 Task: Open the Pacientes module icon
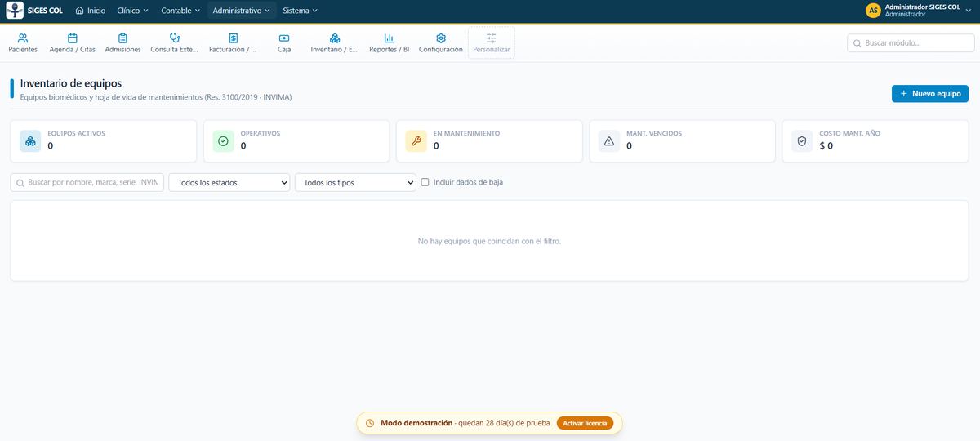23,38
